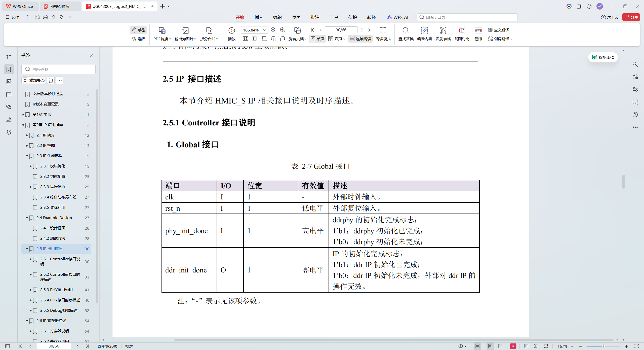Image resolution: width=644 pixels, height=350 pixels.
Task: Expand the 旋转文档 rotate document dropdown
Action: coord(297,39)
